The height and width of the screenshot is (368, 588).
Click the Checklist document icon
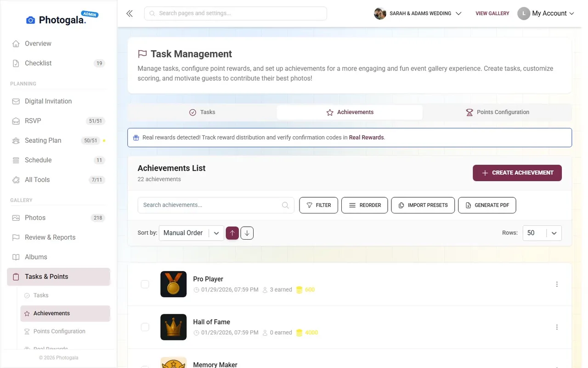[x=16, y=63]
